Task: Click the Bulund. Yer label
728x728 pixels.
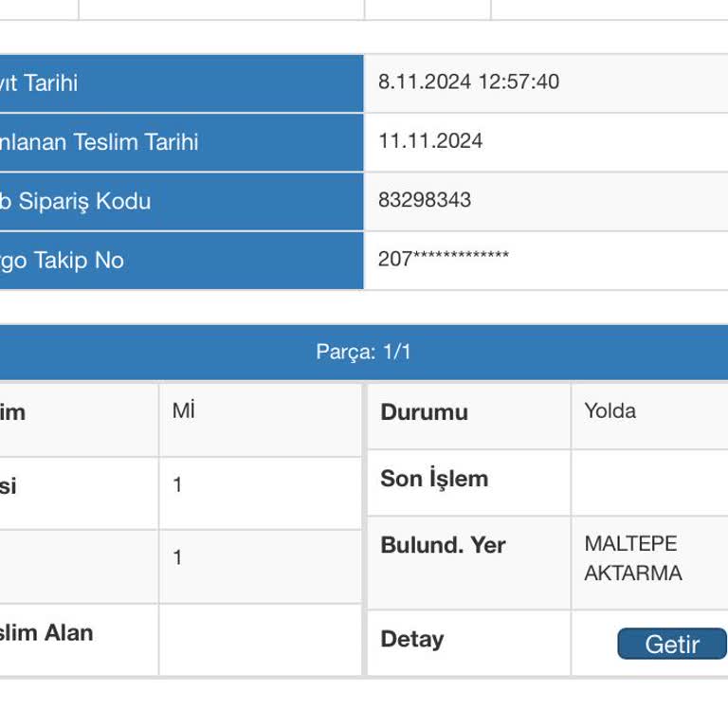Action: (x=443, y=545)
